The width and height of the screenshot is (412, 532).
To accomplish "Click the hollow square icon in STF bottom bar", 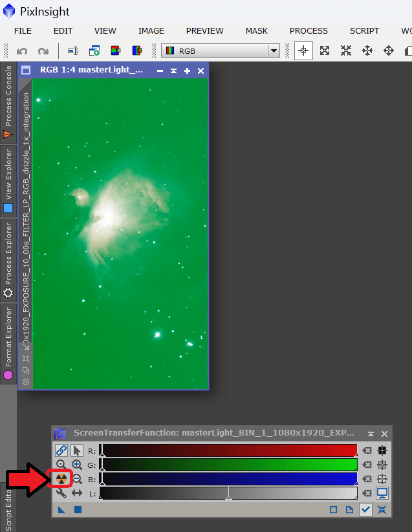I will [333, 509].
